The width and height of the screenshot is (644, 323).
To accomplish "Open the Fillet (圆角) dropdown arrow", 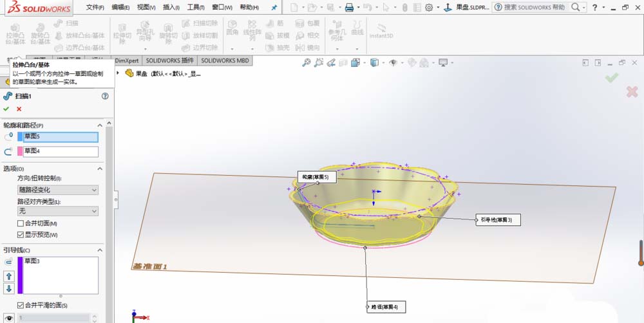I will [232, 49].
